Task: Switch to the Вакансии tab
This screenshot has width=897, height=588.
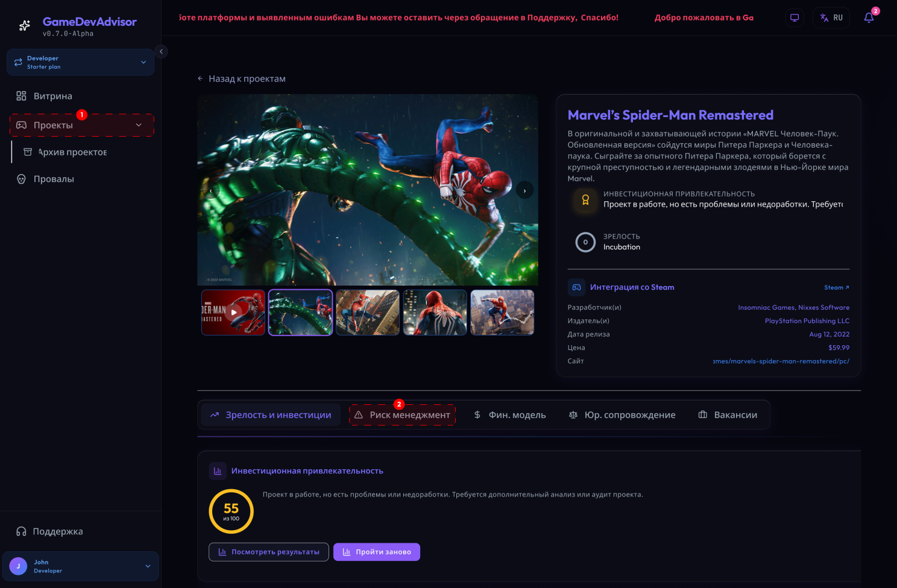Action: click(728, 415)
